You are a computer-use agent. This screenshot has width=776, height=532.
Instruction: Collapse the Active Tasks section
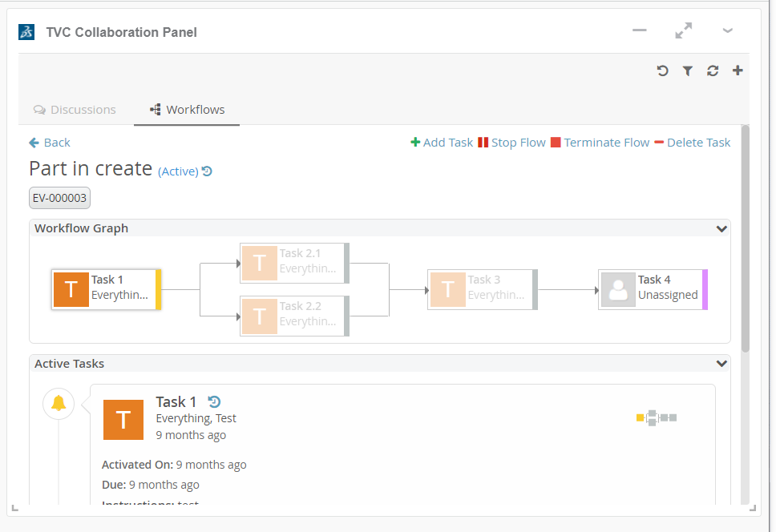click(x=721, y=364)
